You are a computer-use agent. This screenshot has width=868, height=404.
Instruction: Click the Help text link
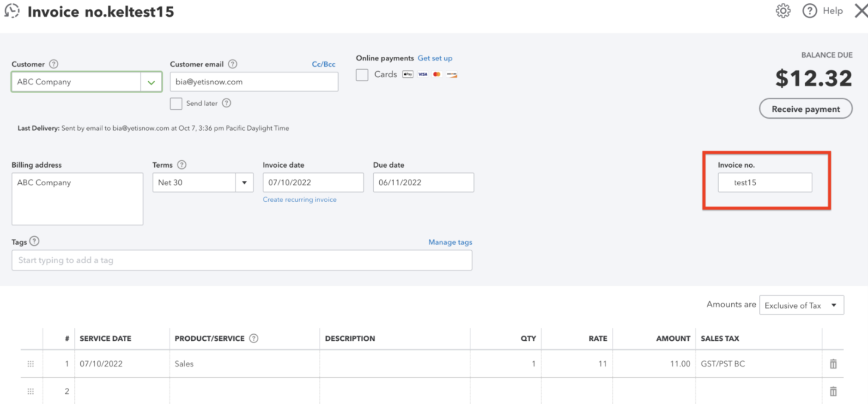point(832,11)
